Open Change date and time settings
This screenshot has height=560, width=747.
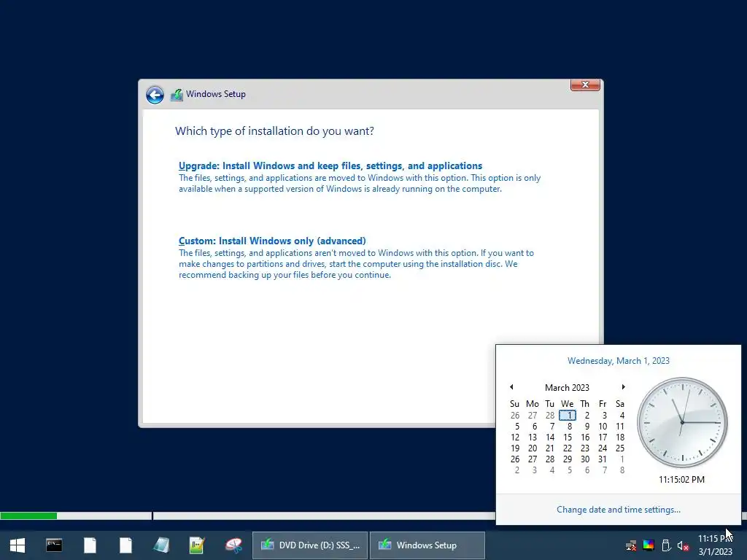(x=619, y=510)
